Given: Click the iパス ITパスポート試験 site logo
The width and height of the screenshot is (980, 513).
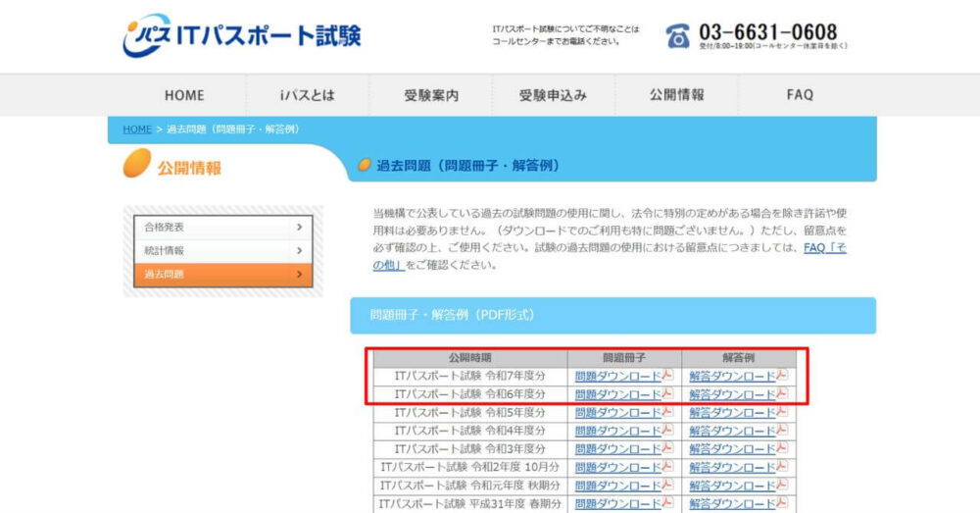Looking at the screenshot, I should [x=242, y=35].
